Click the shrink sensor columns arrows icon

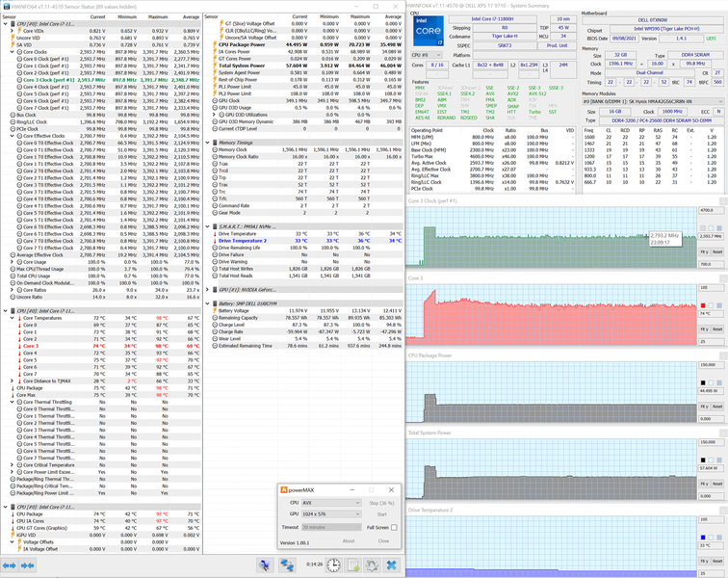pyautogui.click(x=27, y=565)
